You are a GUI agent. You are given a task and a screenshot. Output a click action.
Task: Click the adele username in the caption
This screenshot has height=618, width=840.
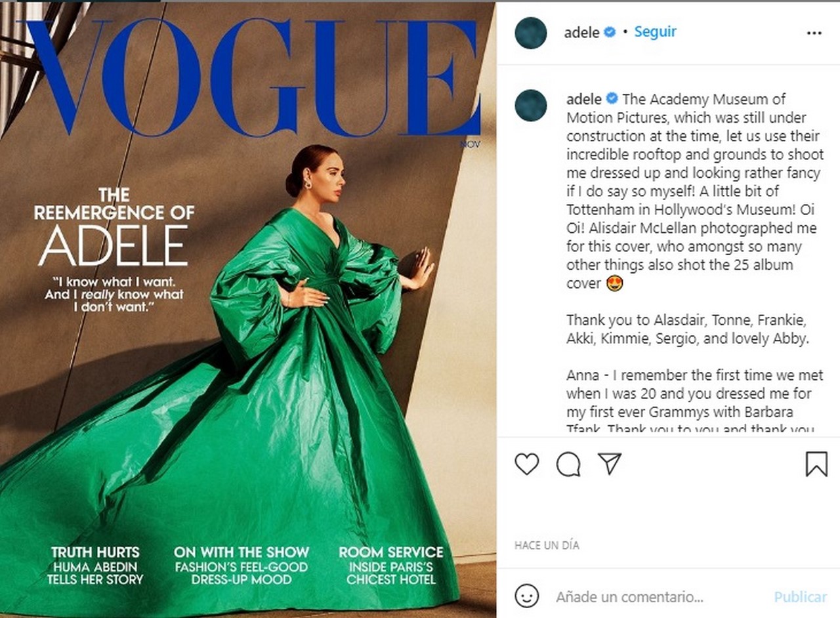584,99
